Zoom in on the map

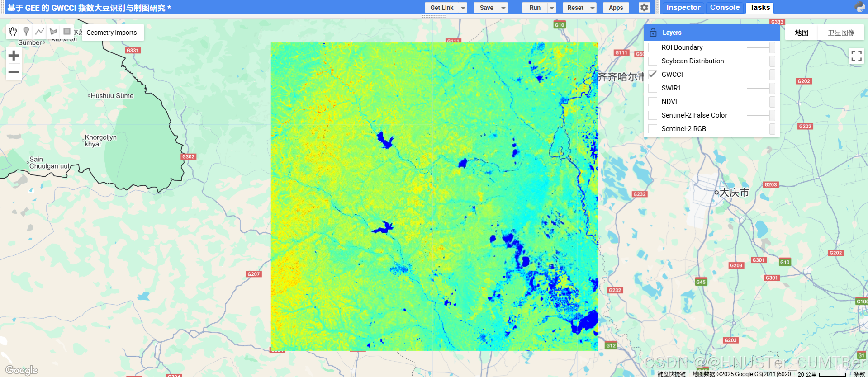tap(14, 56)
